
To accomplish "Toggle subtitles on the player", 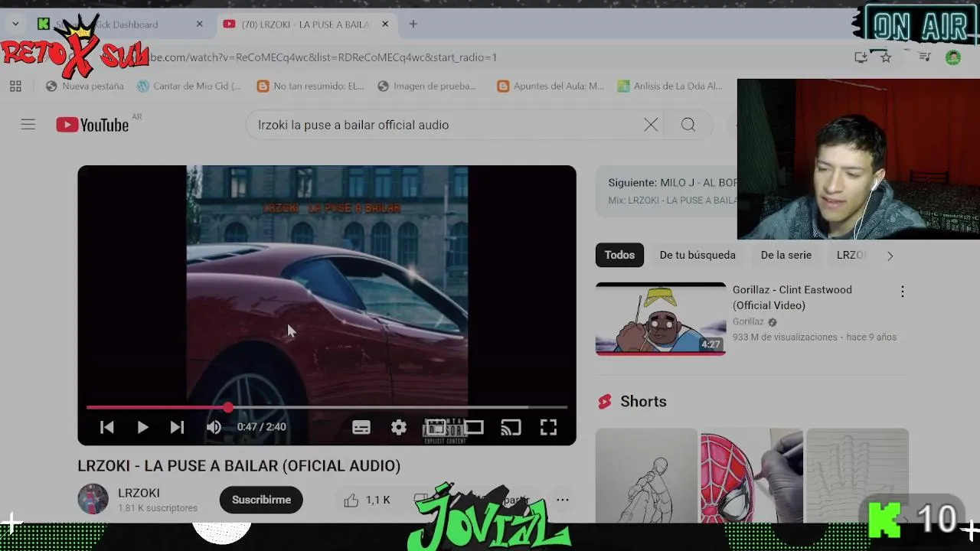I will click(361, 428).
